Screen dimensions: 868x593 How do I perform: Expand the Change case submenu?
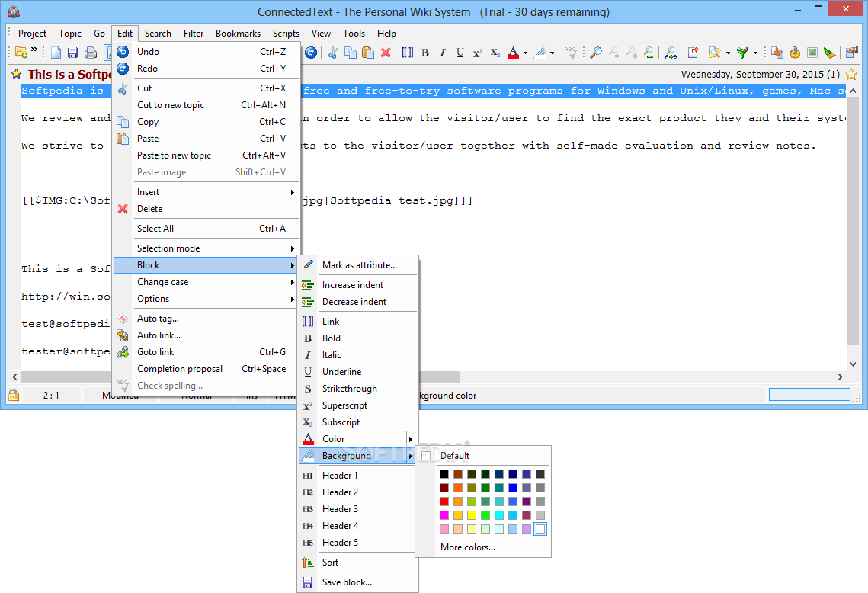pos(207,282)
